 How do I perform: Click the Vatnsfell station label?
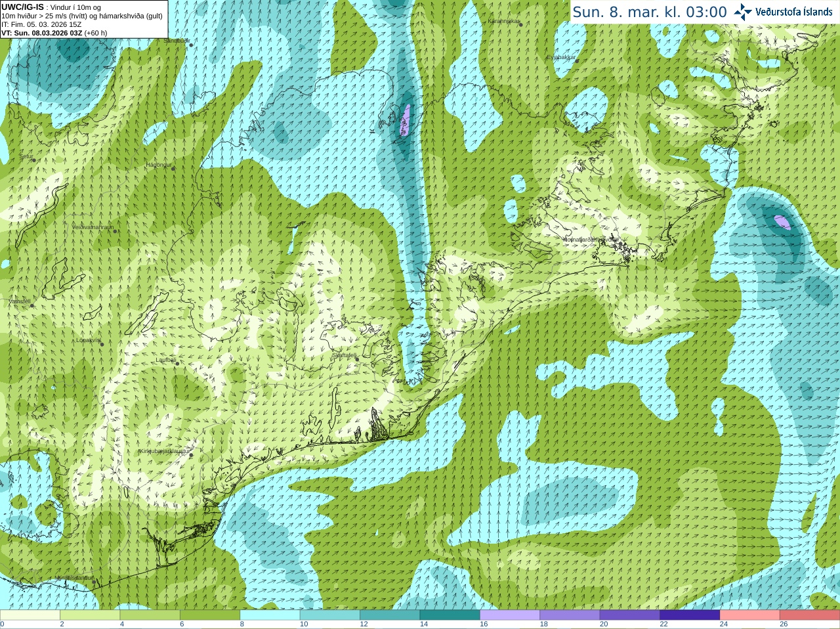pyautogui.click(x=20, y=301)
